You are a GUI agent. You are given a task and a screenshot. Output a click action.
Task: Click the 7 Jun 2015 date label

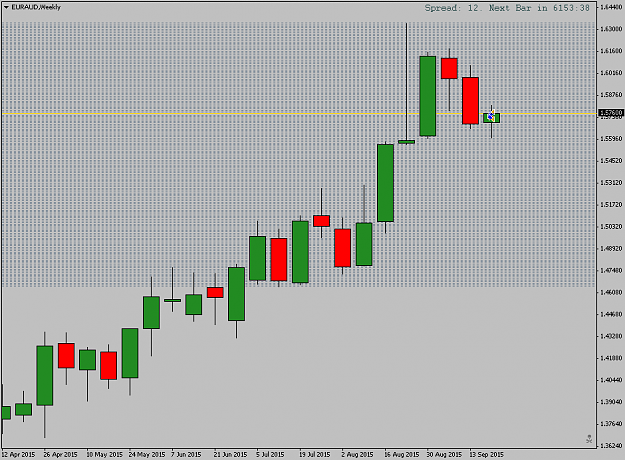click(x=186, y=454)
